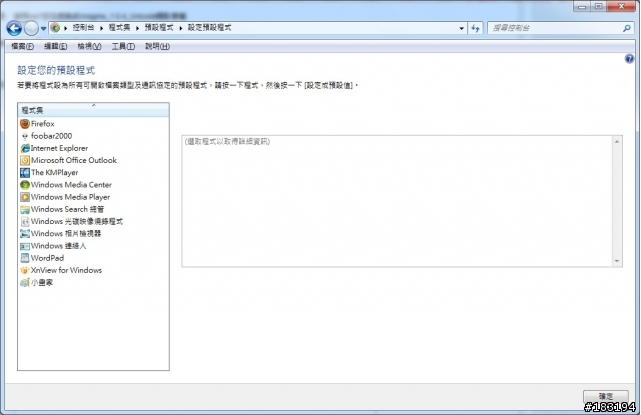
Task: Expand the arrow after 控制台 in the breadcrumb
Action: (102, 28)
